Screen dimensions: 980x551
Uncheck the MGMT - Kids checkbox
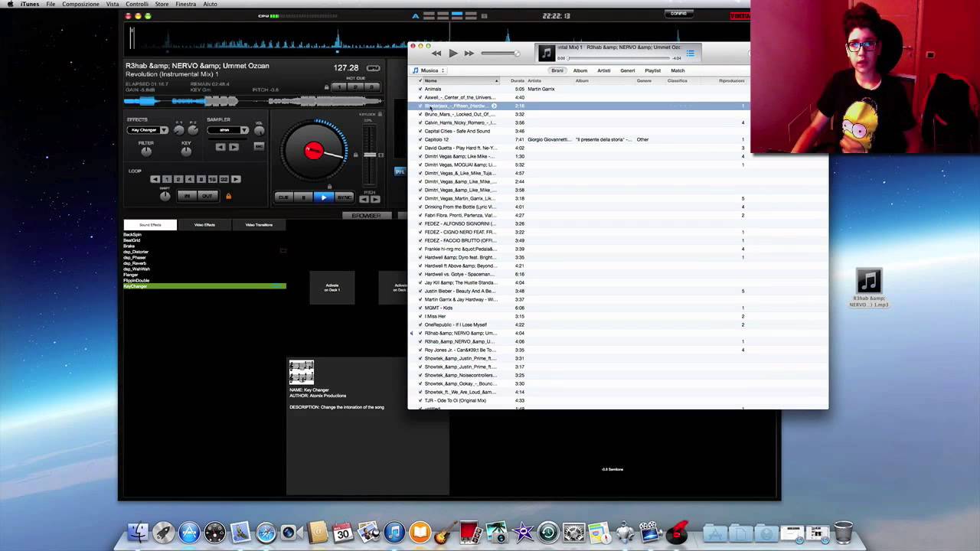[420, 308]
